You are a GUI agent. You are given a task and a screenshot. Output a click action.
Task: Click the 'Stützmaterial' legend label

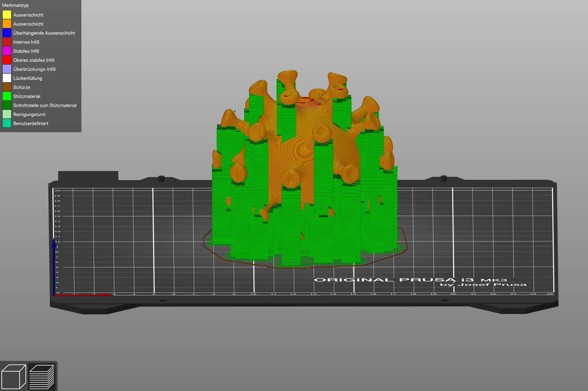[x=27, y=96]
